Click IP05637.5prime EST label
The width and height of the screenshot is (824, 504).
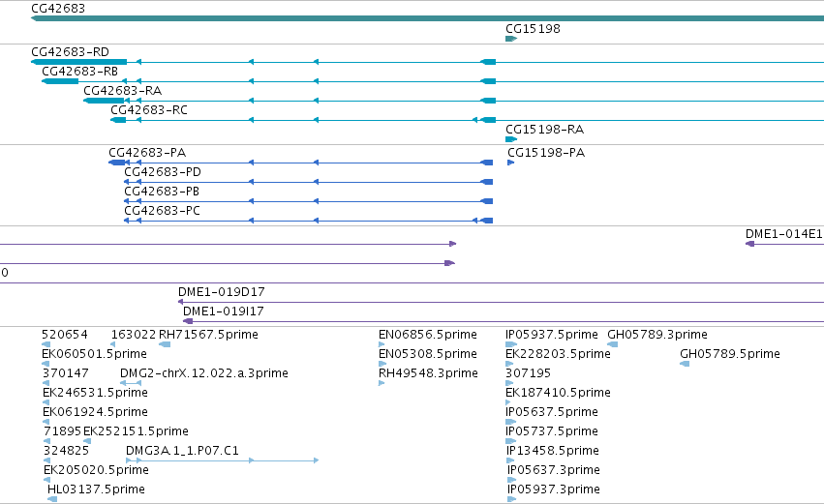click(552, 412)
